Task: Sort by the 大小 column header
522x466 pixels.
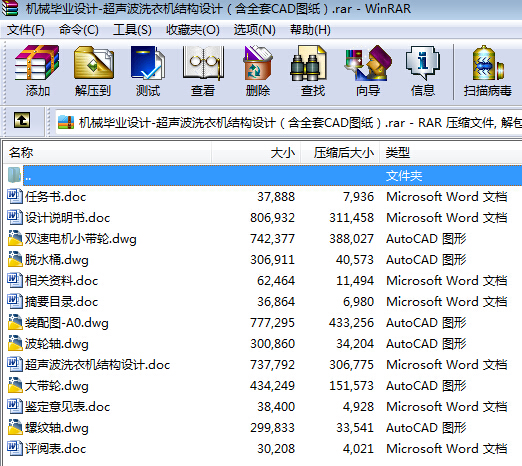Action: tap(256, 153)
